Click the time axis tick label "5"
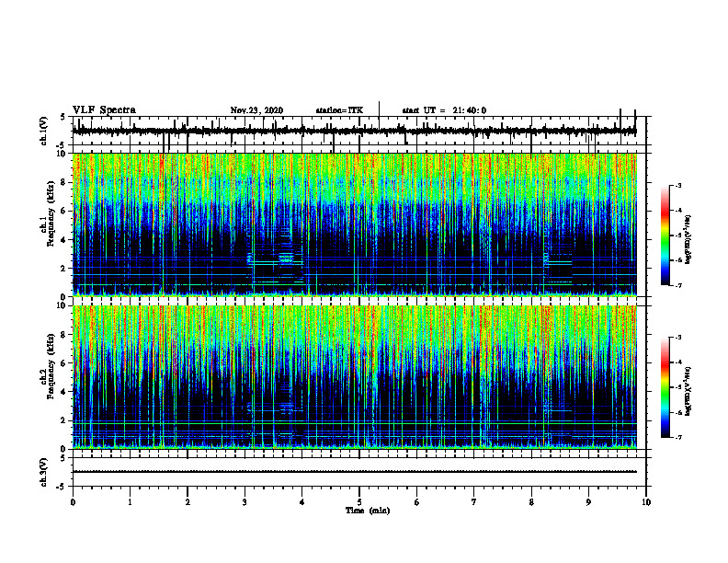The image size is (728, 563). (359, 502)
